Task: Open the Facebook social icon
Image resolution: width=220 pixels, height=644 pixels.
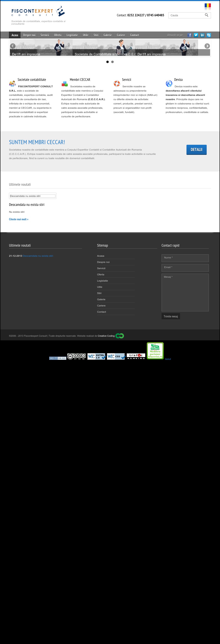Action: tap(189, 35)
